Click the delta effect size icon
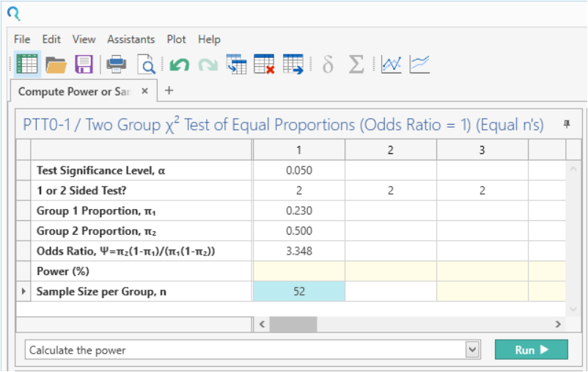Viewport: 588px width, 372px height. 328,64
